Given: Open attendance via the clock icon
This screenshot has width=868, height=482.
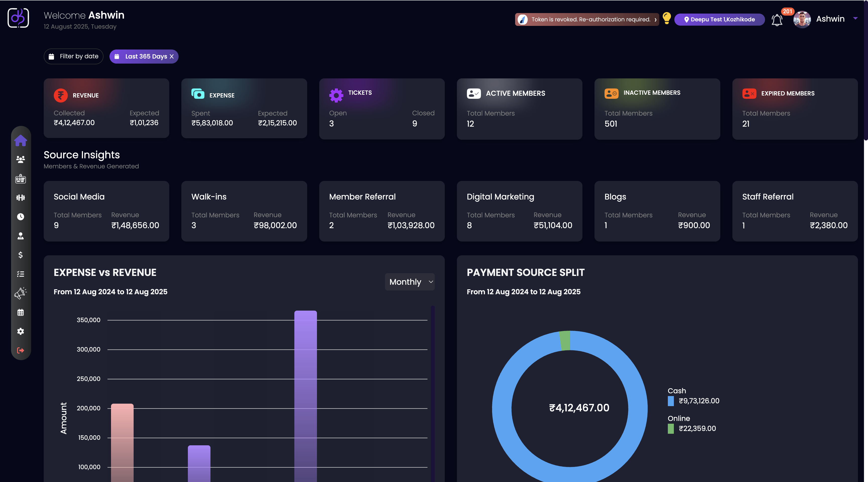Looking at the screenshot, I should pyautogui.click(x=21, y=217).
